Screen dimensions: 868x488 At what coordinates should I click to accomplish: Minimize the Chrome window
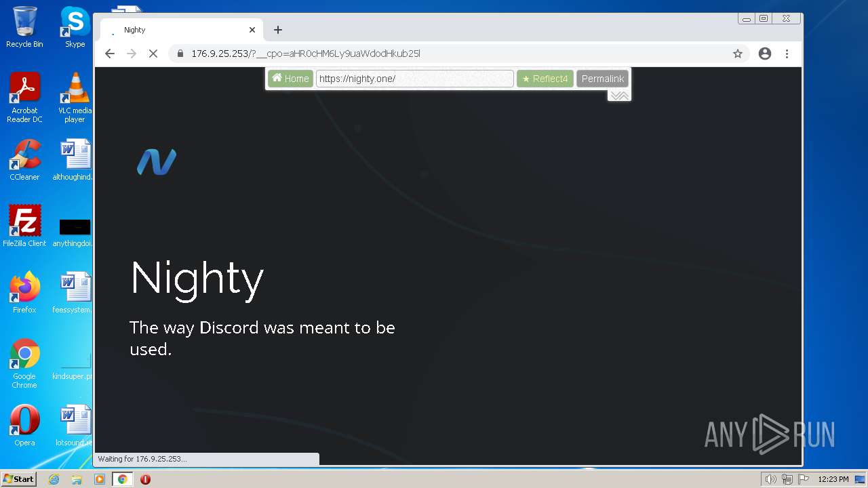(747, 19)
